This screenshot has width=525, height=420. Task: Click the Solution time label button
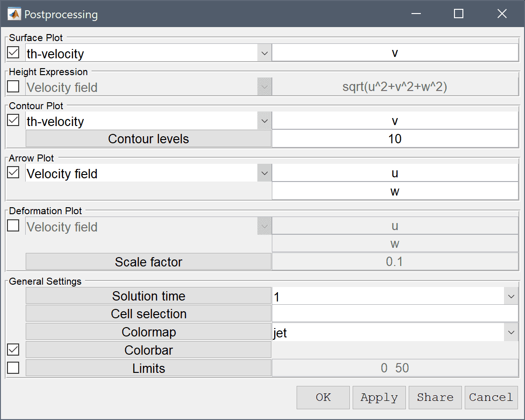pyautogui.click(x=149, y=296)
